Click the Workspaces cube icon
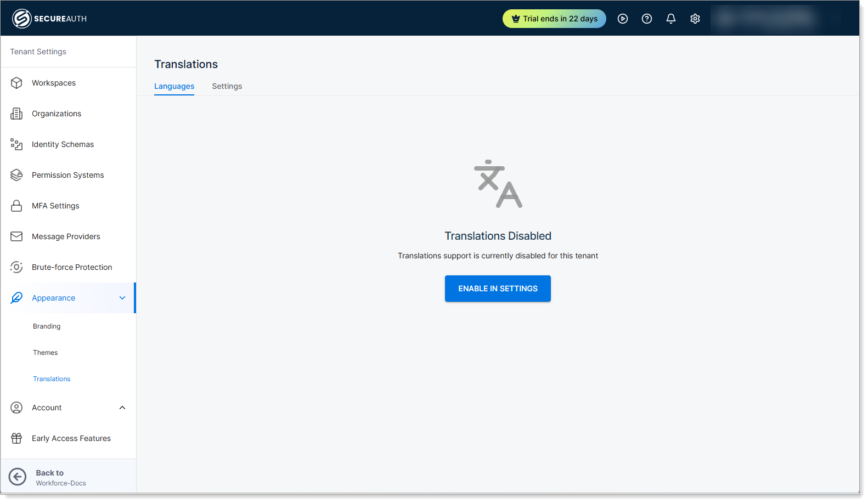 [16, 83]
